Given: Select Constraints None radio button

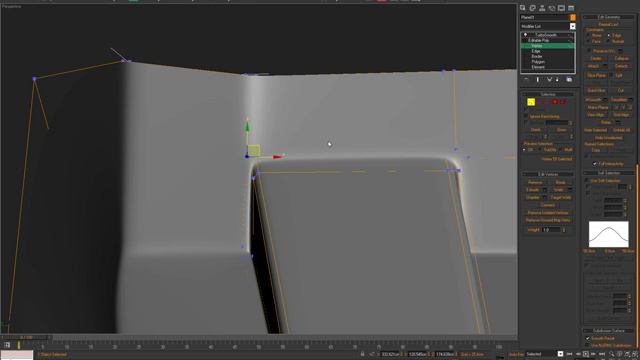Looking at the screenshot, I should 588,36.
